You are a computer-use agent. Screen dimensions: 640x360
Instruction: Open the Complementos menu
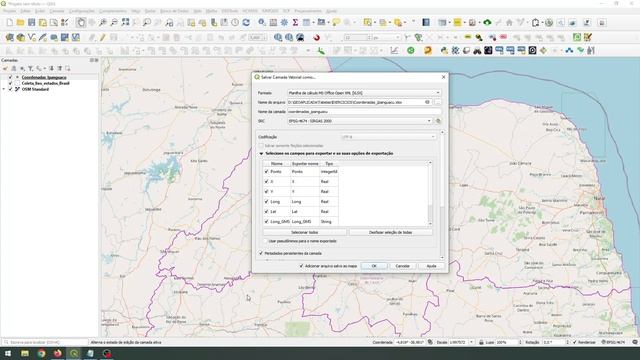[x=113, y=11]
